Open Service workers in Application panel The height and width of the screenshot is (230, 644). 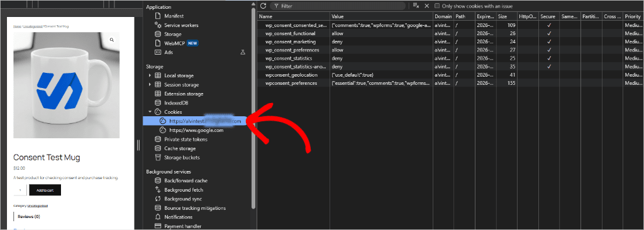tap(181, 25)
